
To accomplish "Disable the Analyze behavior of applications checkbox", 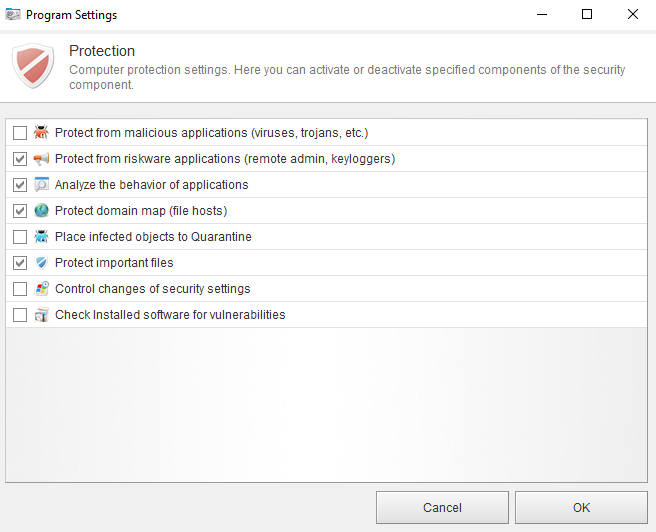I will (20, 185).
